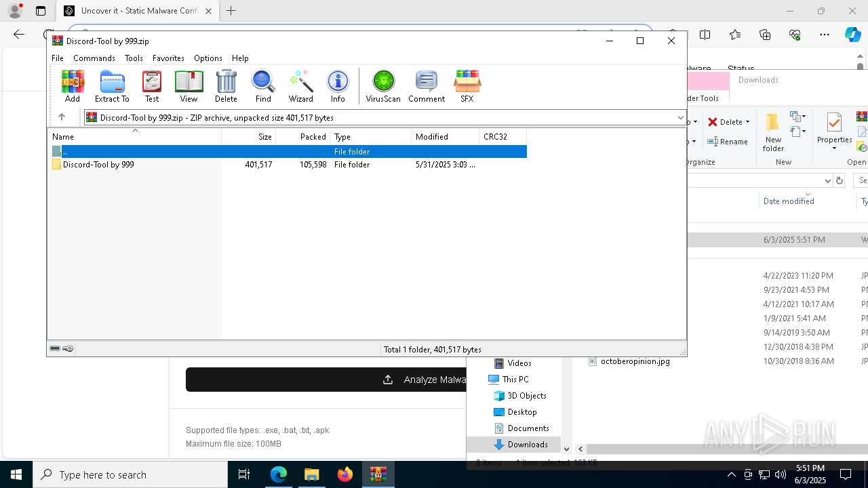Open Firefox from the taskbar
The image size is (868, 488).
tap(345, 474)
